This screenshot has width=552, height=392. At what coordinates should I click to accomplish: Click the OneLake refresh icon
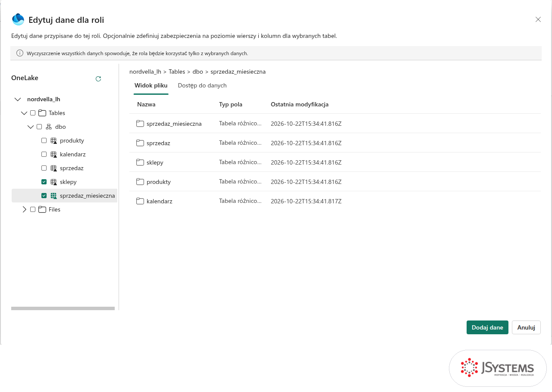click(98, 79)
